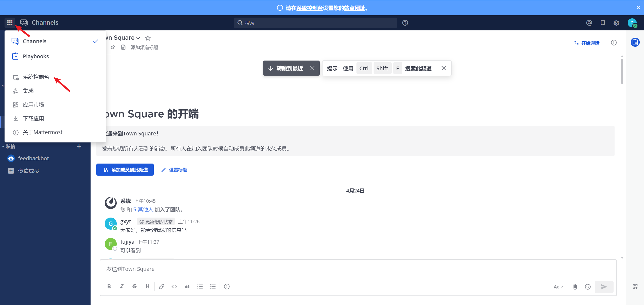Open recent mentions at-sign icon
The image size is (644, 305).
(x=589, y=23)
